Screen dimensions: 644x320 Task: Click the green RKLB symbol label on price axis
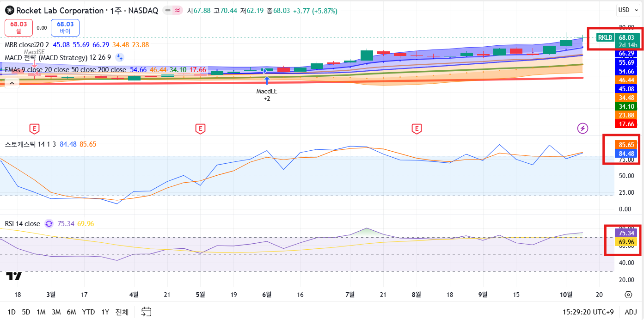[605, 37]
